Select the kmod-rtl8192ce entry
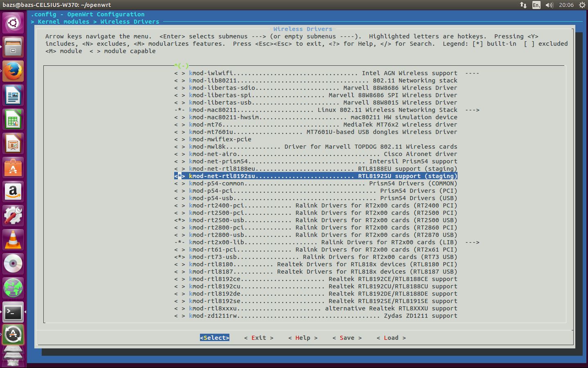Screen dimensions: 588x368 [x=316, y=279]
